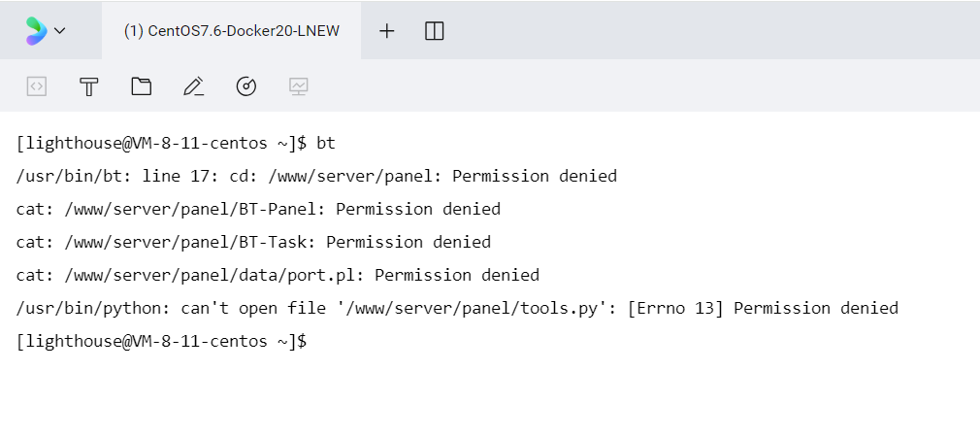Click the blank terminal area below the prompt
This screenshot has height=438, width=980.
point(490,395)
